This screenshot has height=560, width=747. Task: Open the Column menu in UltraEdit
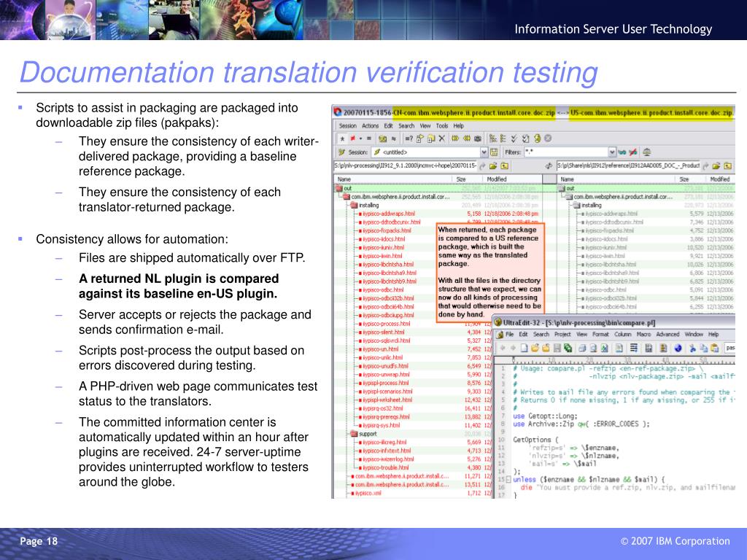point(623,334)
